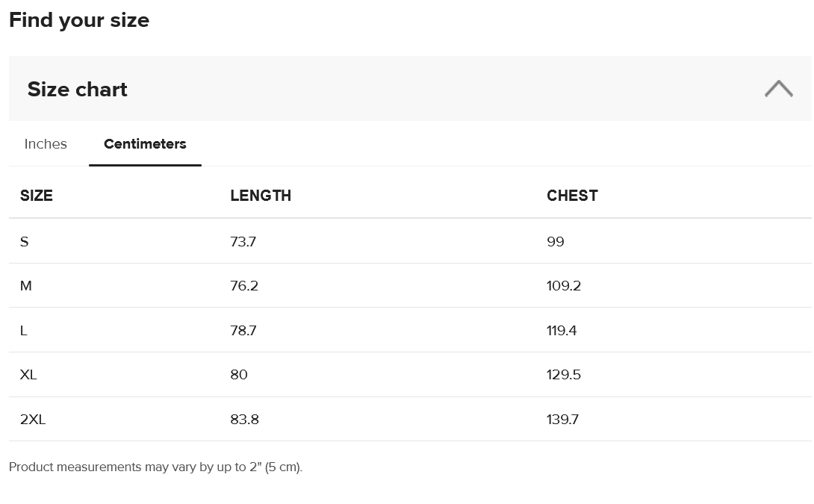Screen dimensions: 814x504
Task: Click the CHEST column header
Action: pos(572,196)
